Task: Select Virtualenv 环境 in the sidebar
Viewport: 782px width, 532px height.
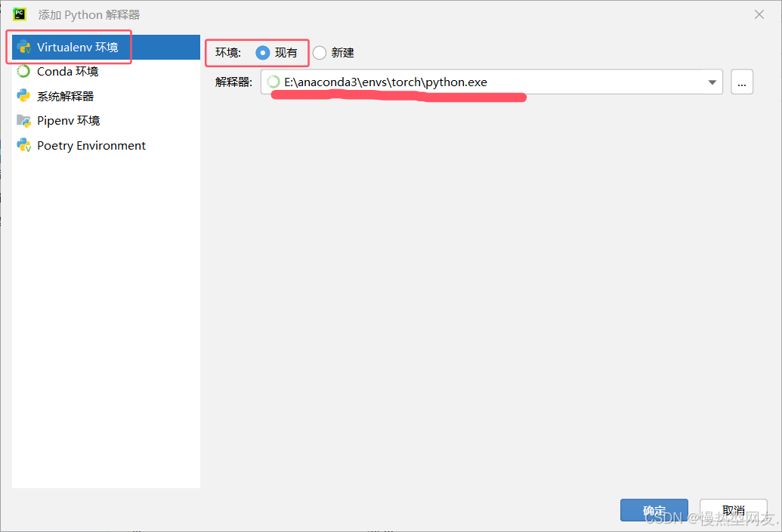Action: [106, 48]
